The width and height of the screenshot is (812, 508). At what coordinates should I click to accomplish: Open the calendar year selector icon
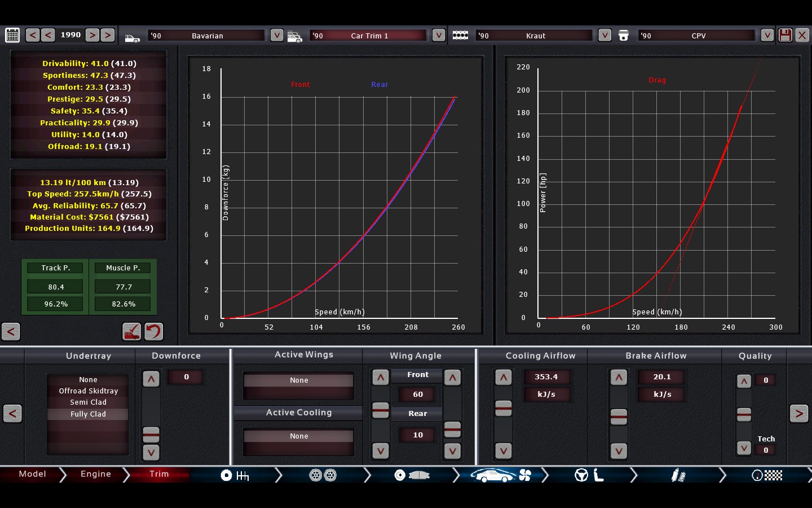12,35
